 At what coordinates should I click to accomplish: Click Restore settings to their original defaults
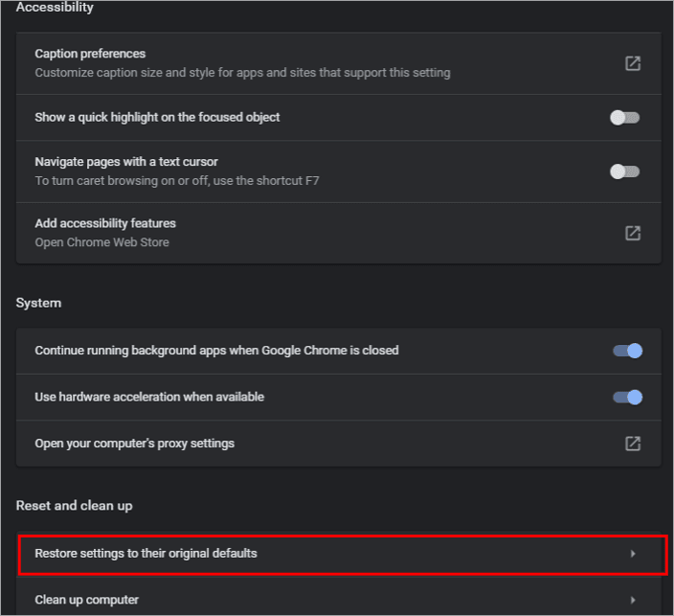tap(146, 553)
